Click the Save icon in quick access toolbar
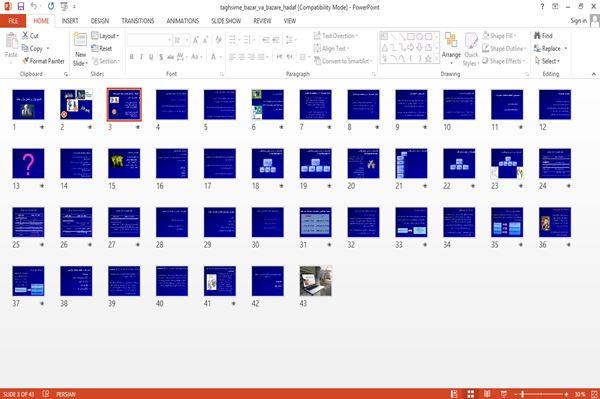Viewport: 600px width, 399px height. (x=21, y=6)
